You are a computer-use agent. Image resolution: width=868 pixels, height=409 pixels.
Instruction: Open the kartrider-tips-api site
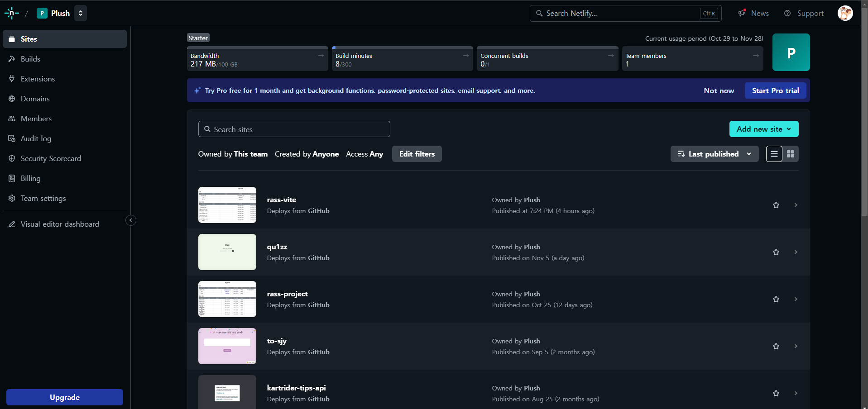pos(296,388)
